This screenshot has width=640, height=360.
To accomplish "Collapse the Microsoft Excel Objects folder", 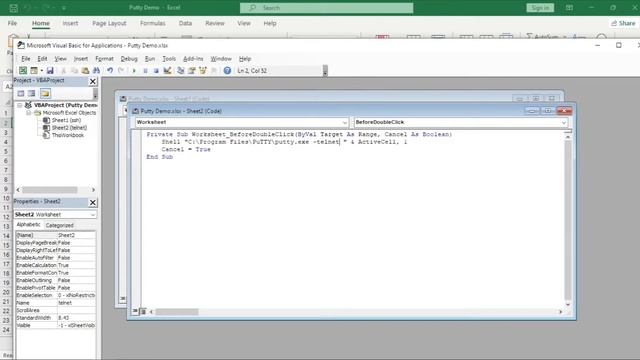I will tap(29, 113).
